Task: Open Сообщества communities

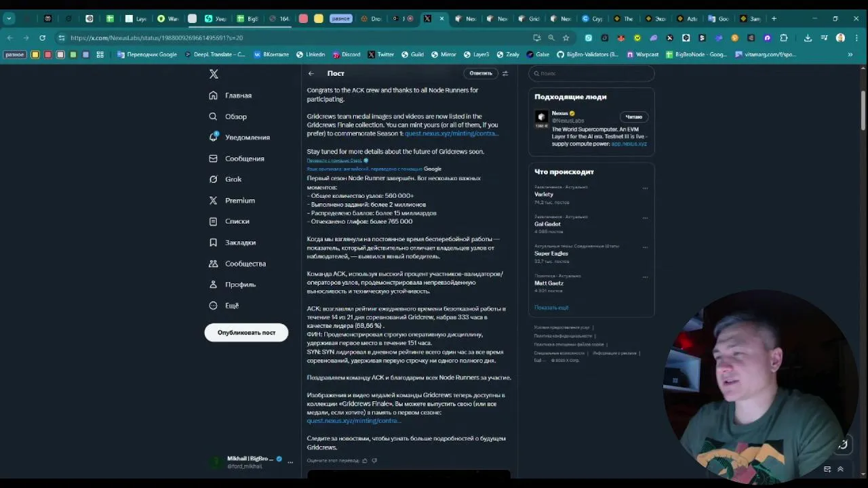Action: (x=237, y=264)
